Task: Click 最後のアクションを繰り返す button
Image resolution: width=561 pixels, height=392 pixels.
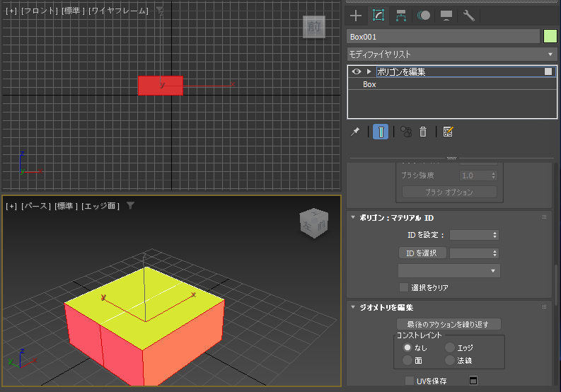Action: (449, 324)
